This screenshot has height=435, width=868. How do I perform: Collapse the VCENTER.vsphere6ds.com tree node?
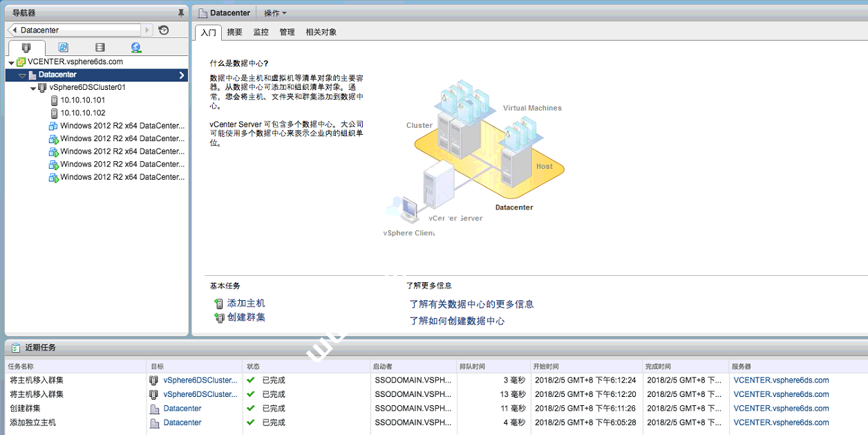11,63
